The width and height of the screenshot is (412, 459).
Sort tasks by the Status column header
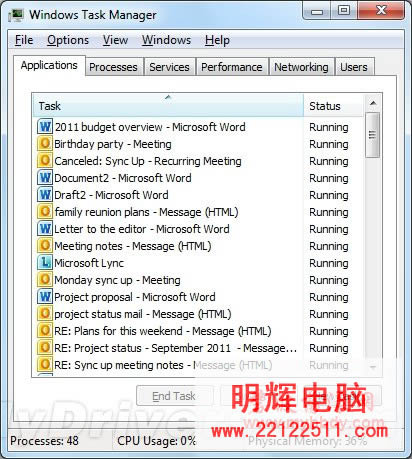(333, 106)
